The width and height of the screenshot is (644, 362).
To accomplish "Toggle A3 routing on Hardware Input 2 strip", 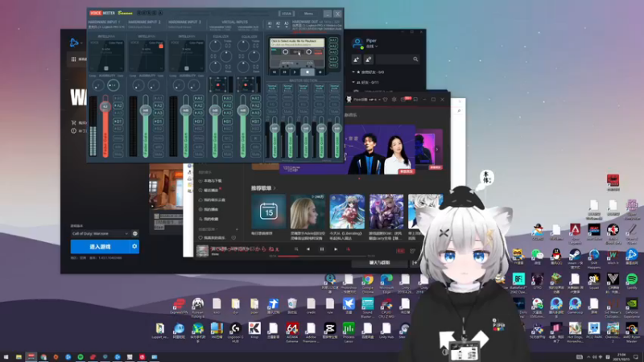I will pos(158,113).
